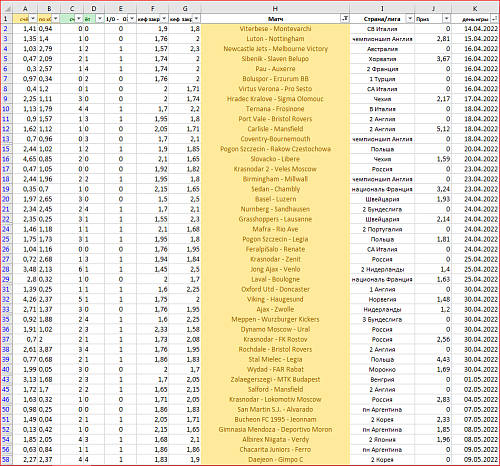Open the Страна/лига filter dropdown
This screenshot has width=500, height=466.
point(410,19)
